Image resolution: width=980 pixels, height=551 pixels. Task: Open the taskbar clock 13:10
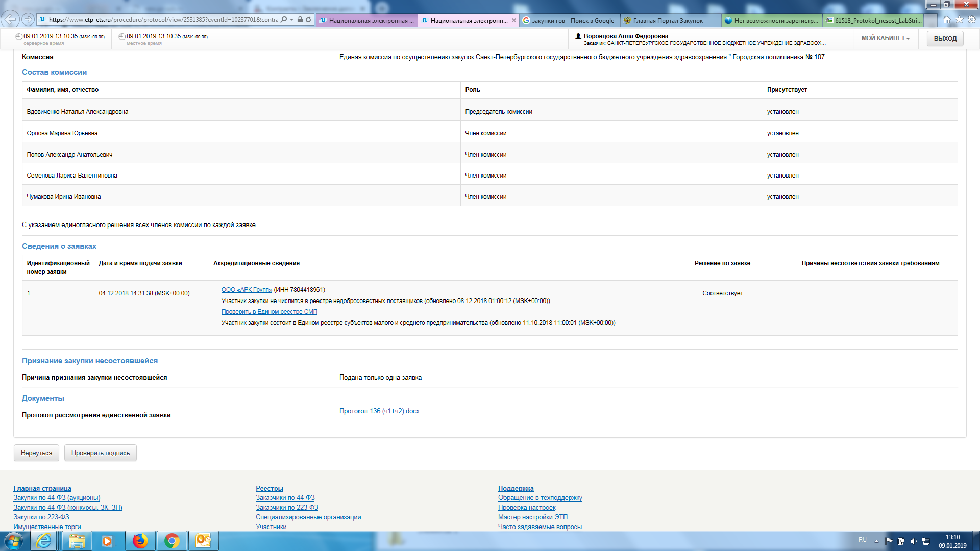coord(952,541)
